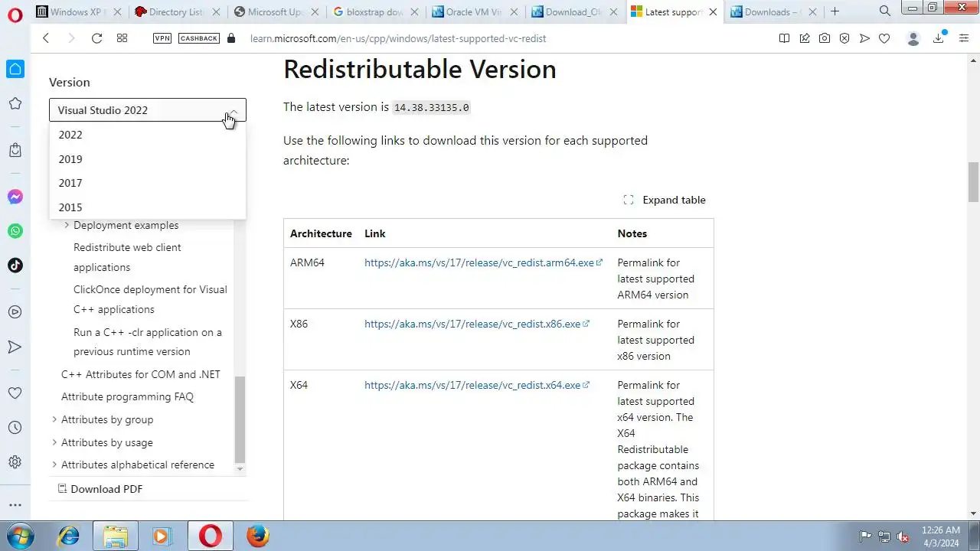
Task: Add page to bookmarks with the heart icon
Action: pos(884,38)
